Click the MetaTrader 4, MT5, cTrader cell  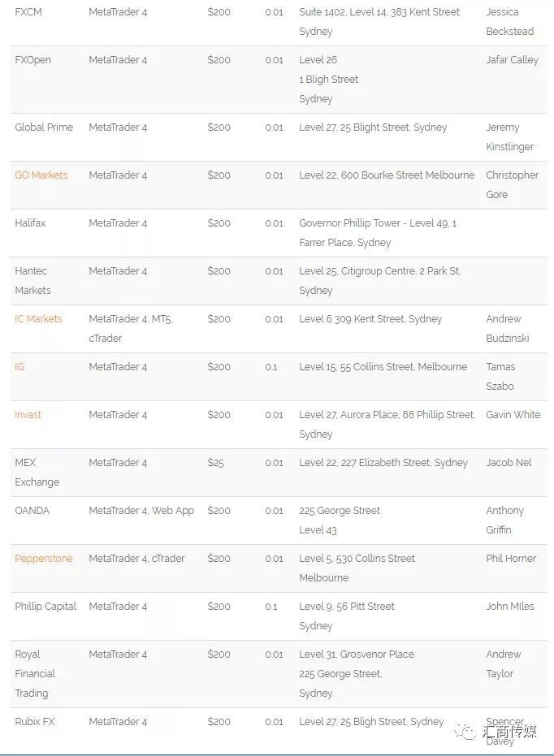pos(130,329)
